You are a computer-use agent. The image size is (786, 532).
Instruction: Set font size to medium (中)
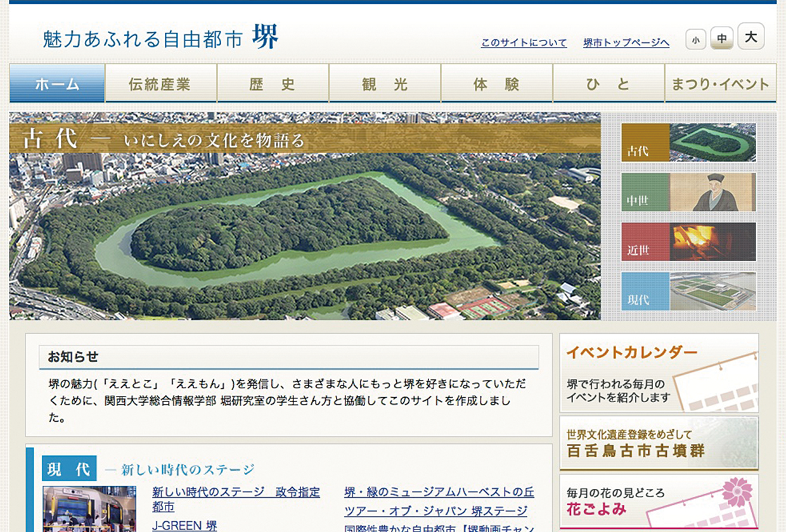[721, 39]
